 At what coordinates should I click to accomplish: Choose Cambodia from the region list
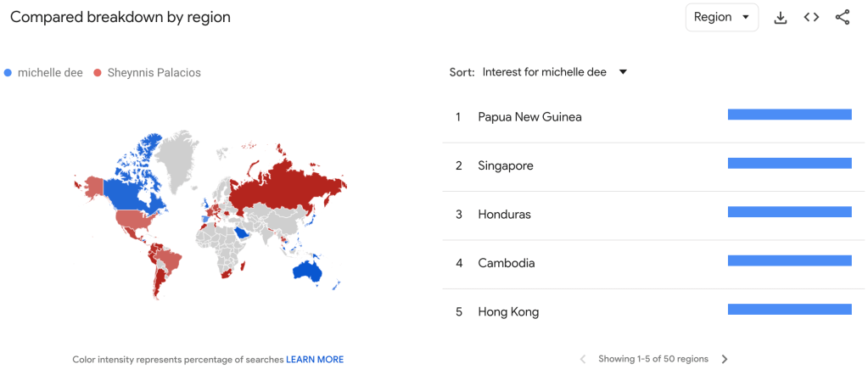pos(507,263)
